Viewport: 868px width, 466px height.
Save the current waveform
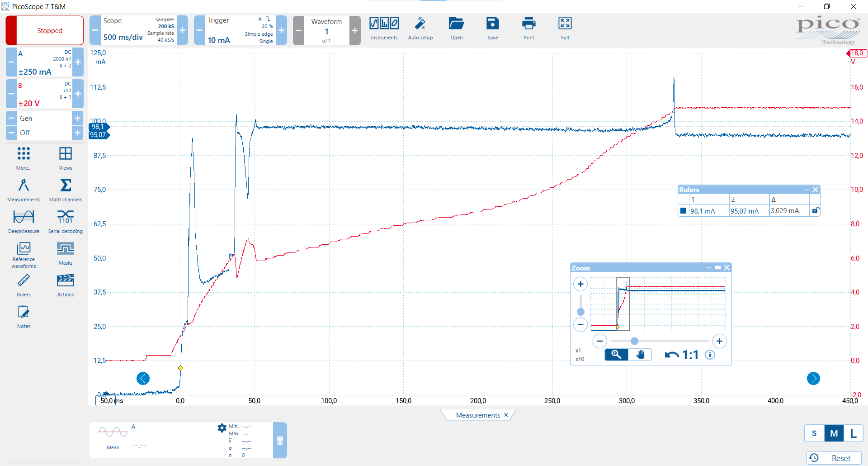(493, 28)
